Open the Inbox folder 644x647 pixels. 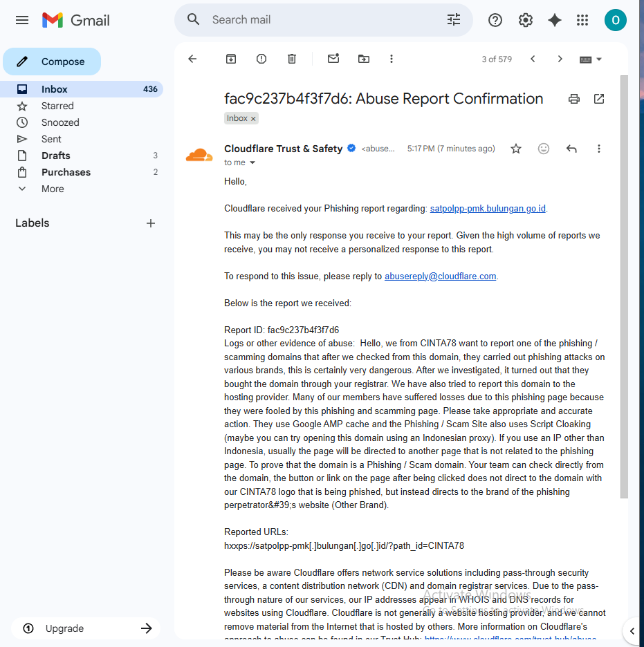point(82,89)
